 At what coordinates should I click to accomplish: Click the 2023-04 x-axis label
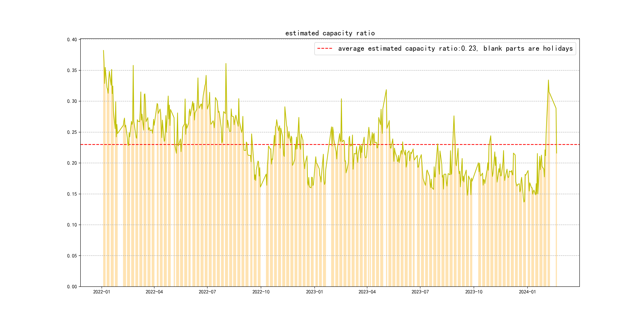point(367,292)
